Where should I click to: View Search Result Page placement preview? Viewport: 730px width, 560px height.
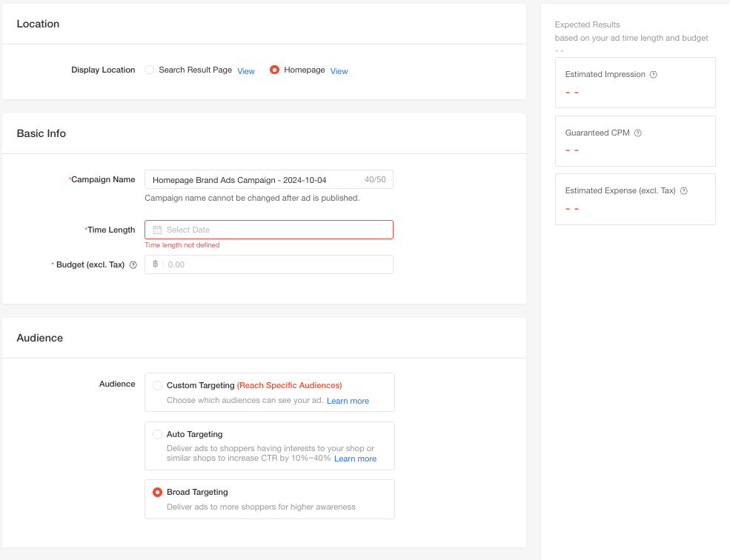point(246,71)
